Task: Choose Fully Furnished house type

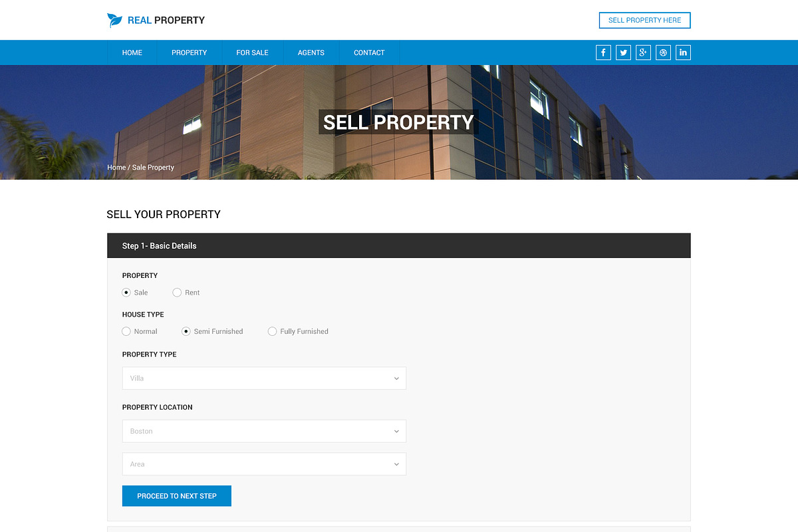Action: [272, 331]
